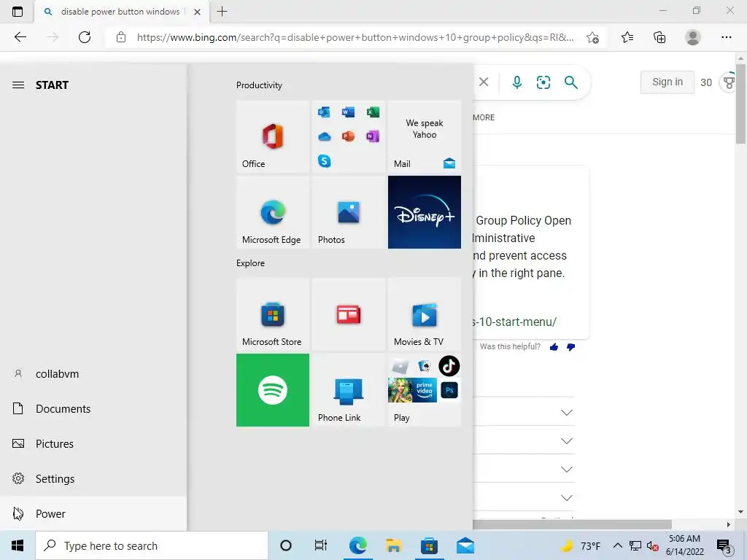
Task: Show hidden system tray icons
Action: point(617,545)
